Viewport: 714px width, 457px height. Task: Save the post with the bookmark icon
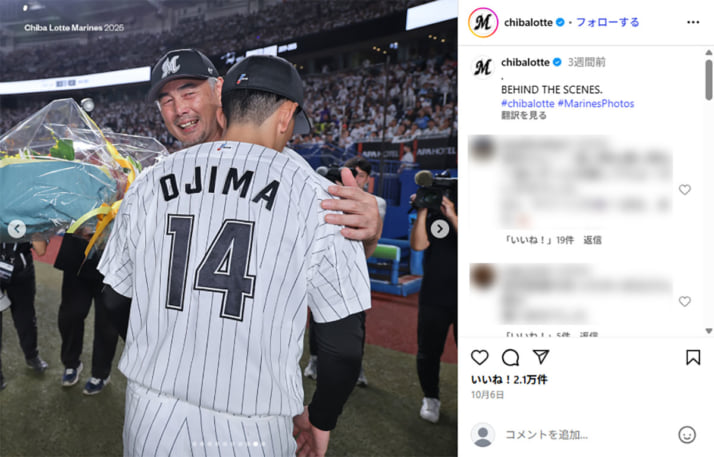[x=693, y=357]
